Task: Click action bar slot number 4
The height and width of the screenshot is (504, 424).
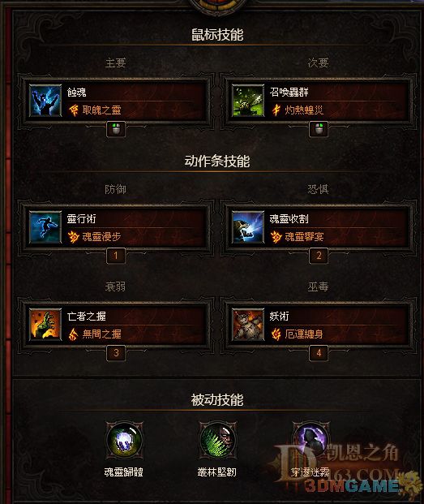Action: (319, 352)
